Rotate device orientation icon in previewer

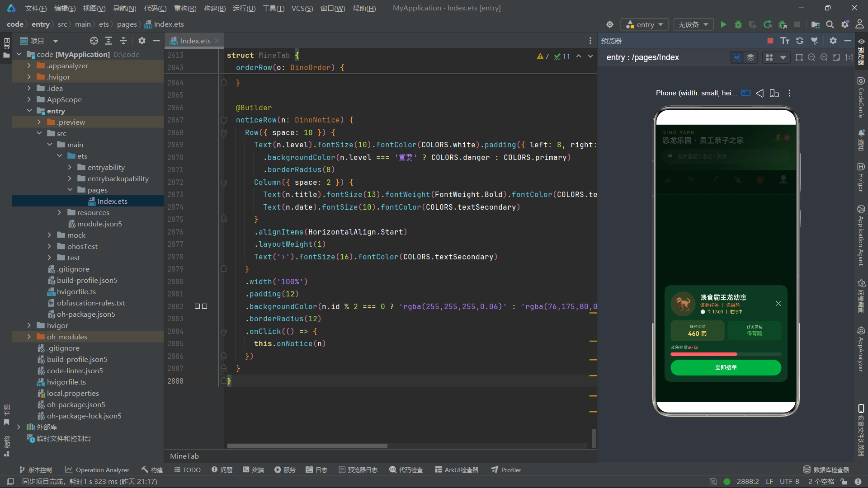coord(774,93)
